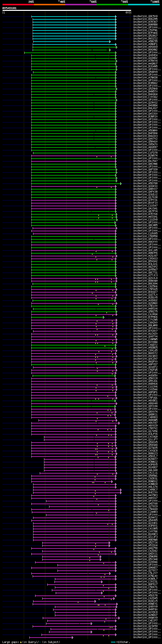Select hit label UniRef100_A8N7P6
The width and height of the screenshot is (162, 644).
click(145, 253)
